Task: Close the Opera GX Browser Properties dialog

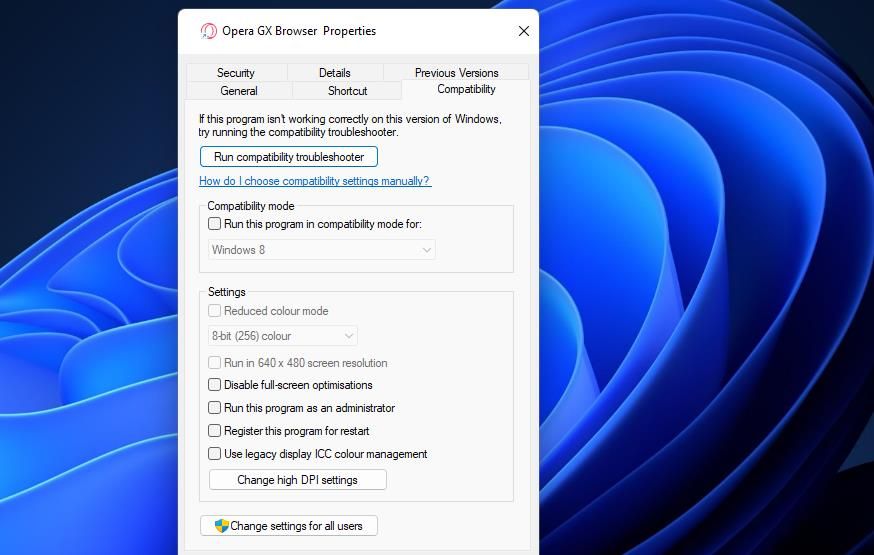Action: tap(523, 31)
